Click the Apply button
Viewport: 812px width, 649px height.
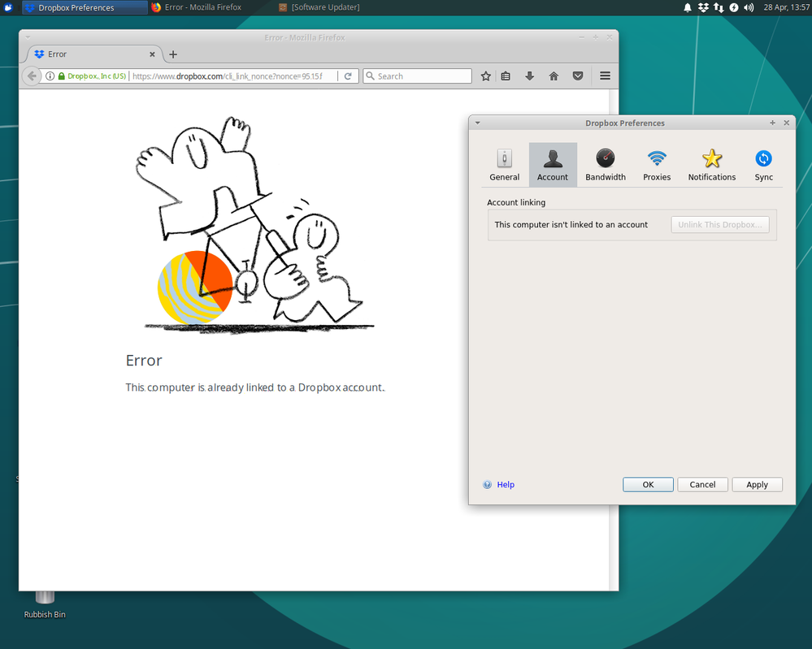(757, 485)
